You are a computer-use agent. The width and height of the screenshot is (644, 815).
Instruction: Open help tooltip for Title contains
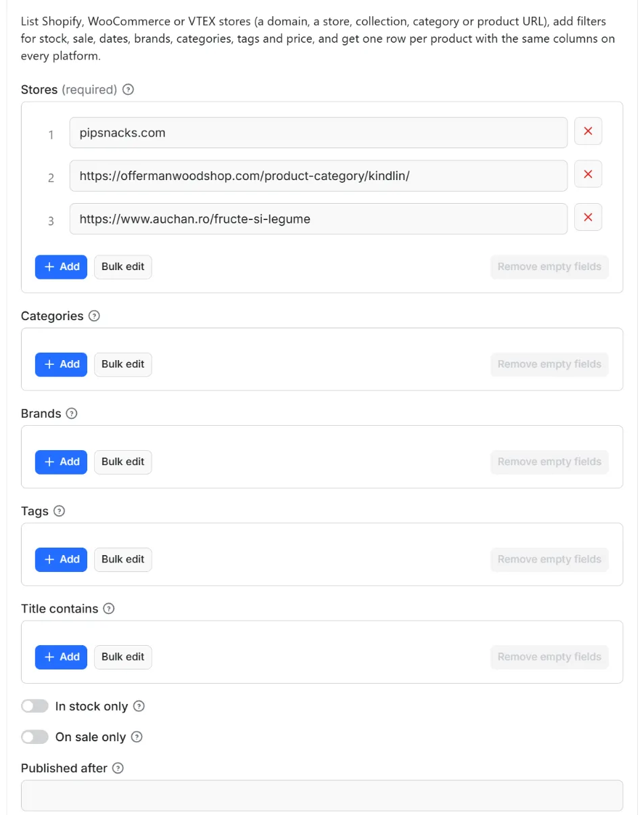point(109,608)
